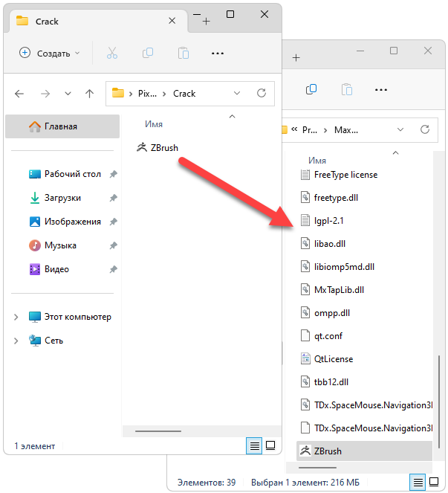Click the Cut scissors icon in Crack window

(x=112, y=53)
